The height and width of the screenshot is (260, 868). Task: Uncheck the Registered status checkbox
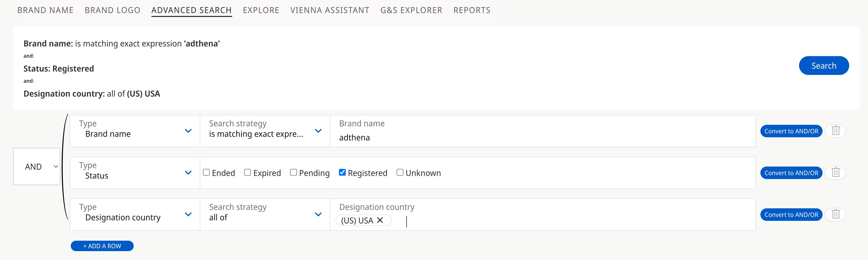(342, 173)
